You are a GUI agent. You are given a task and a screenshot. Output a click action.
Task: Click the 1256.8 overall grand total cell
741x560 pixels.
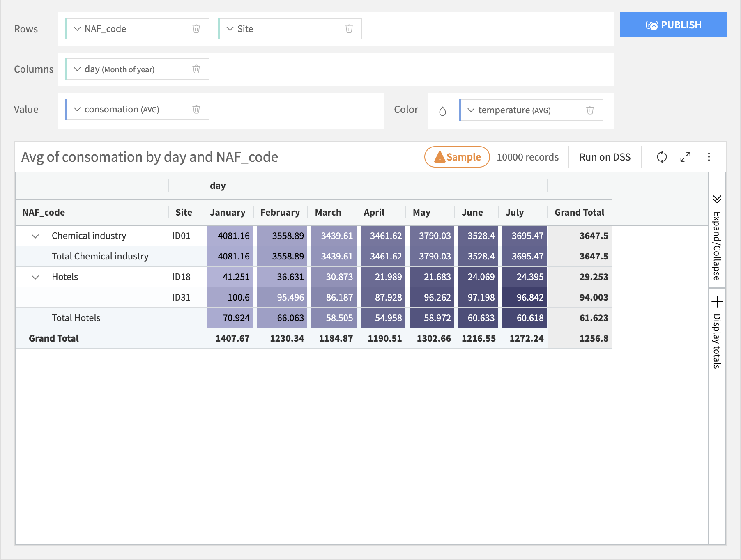580,338
